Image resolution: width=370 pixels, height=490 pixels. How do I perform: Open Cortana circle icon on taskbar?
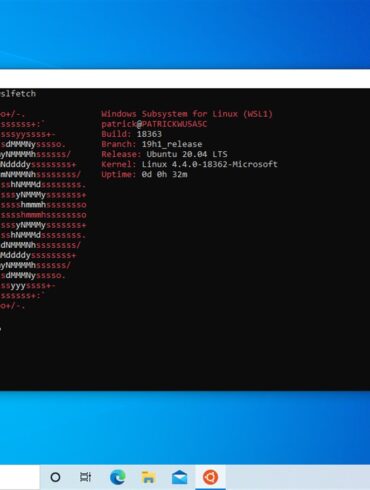(55, 477)
